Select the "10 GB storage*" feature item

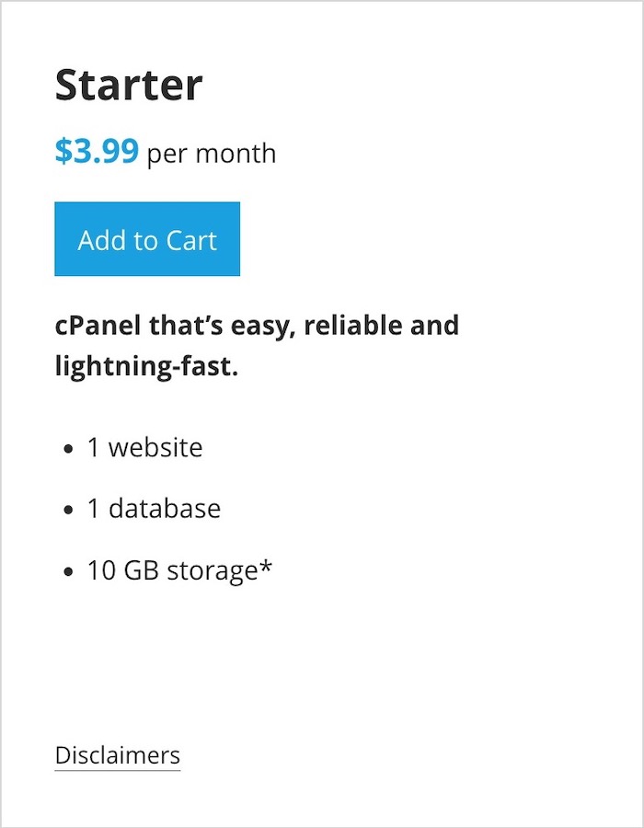(179, 570)
